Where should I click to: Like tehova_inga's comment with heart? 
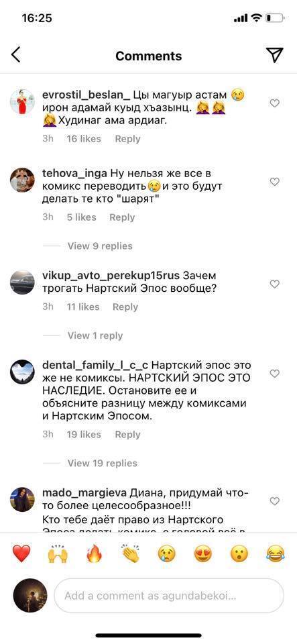click(274, 182)
